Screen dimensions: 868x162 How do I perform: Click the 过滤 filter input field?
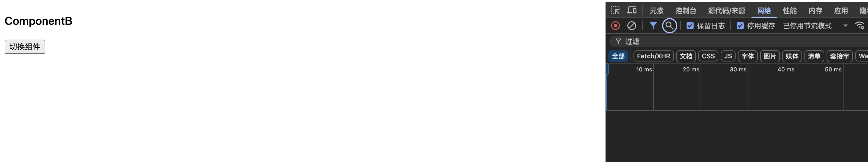pyautogui.click(x=738, y=41)
